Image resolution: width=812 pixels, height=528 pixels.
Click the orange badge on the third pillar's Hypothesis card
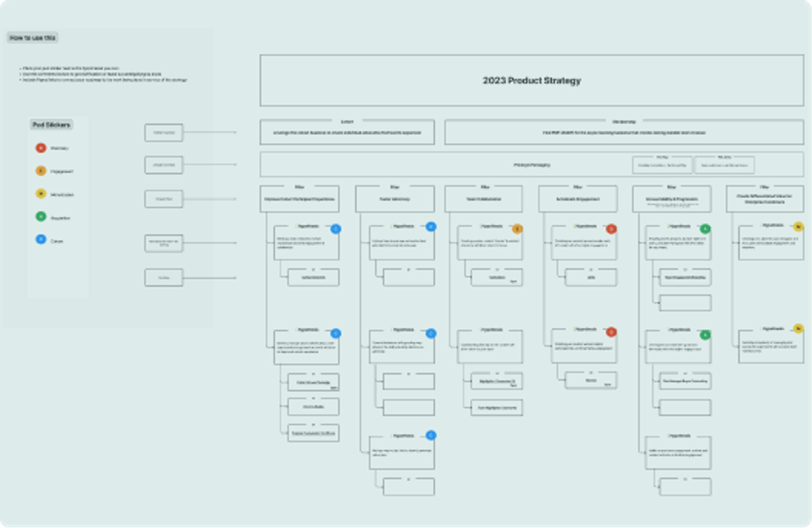coord(517,227)
